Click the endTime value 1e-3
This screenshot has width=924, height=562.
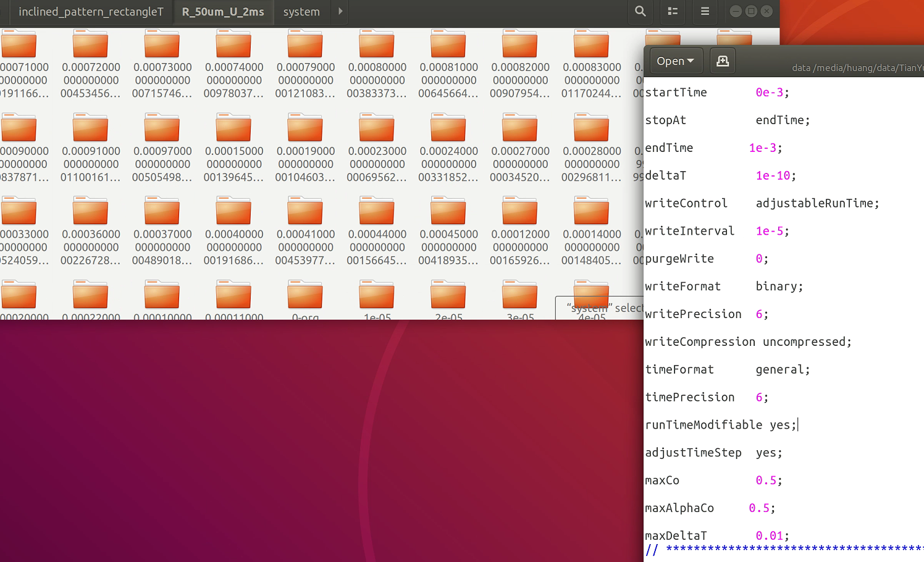(x=762, y=148)
